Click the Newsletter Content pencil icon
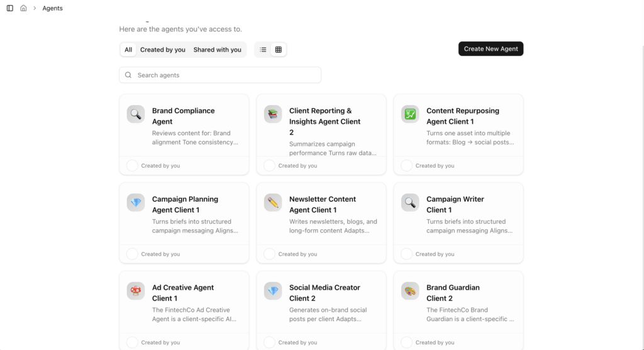Screen dimensions: 644x350 (x=272, y=202)
